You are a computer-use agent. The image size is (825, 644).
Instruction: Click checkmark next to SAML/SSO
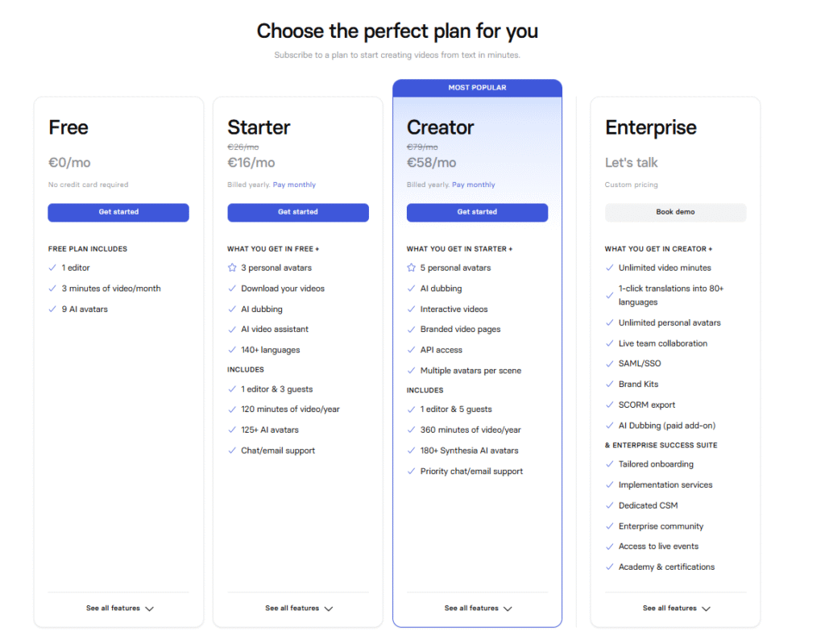[610, 364]
